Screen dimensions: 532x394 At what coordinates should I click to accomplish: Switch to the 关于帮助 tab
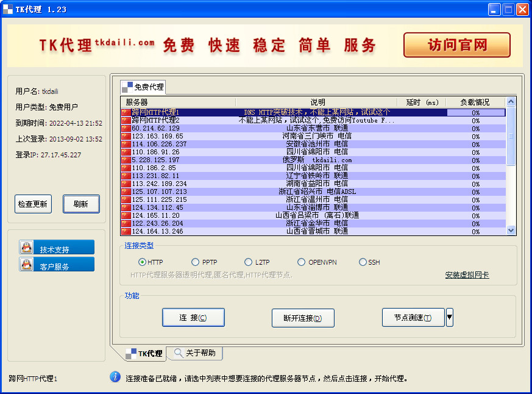point(199,353)
